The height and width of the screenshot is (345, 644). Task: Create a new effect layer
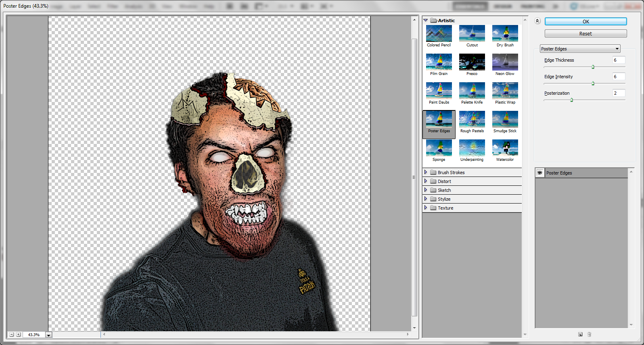point(580,334)
